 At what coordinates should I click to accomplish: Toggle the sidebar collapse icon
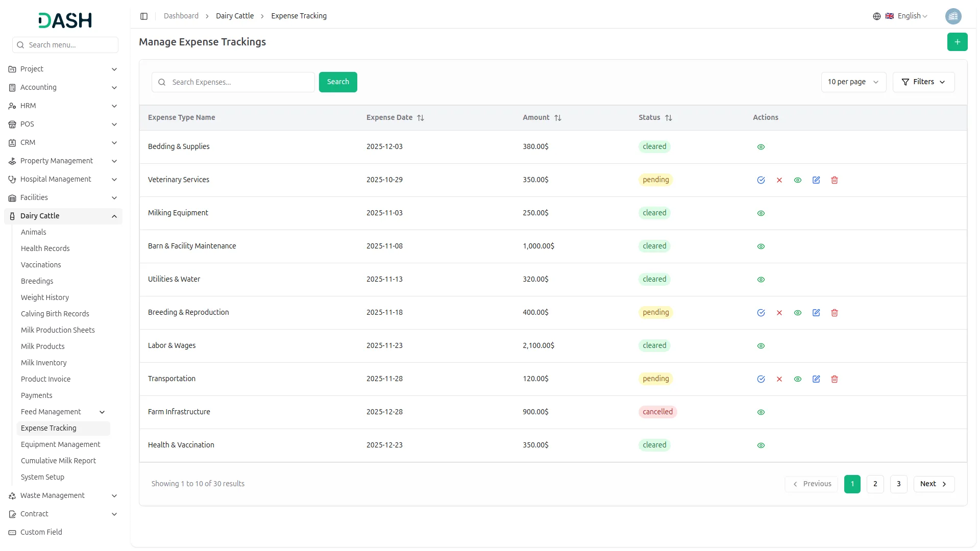[144, 16]
